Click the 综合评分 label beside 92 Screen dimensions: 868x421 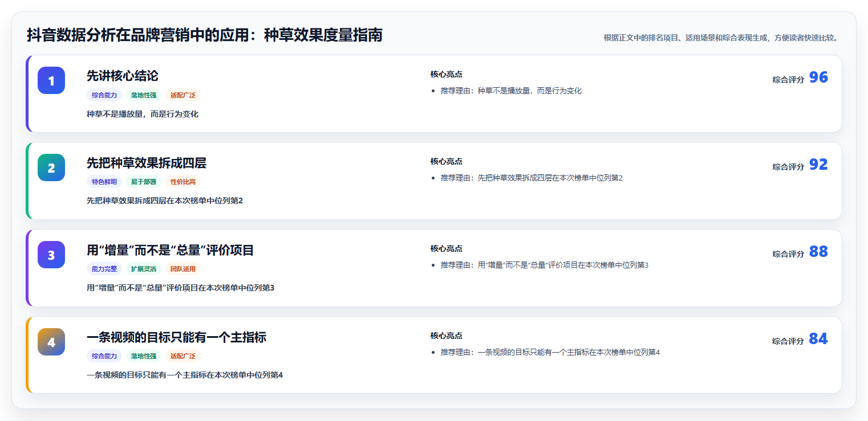coord(788,167)
